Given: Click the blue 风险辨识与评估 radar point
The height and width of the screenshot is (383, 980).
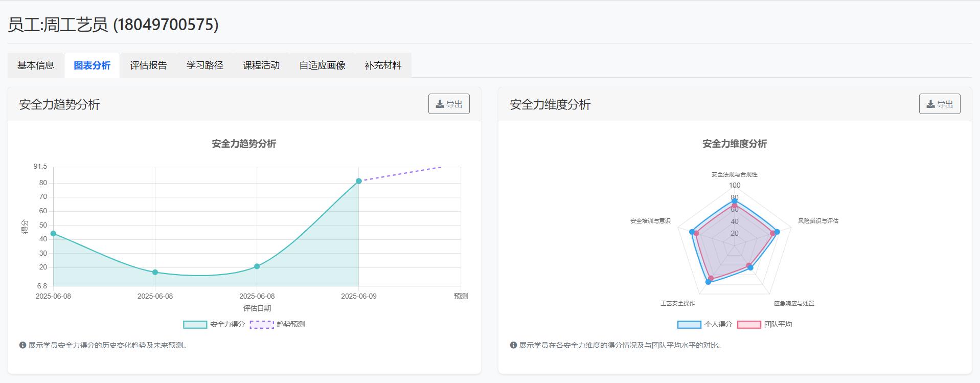Looking at the screenshot, I should (777, 232).
